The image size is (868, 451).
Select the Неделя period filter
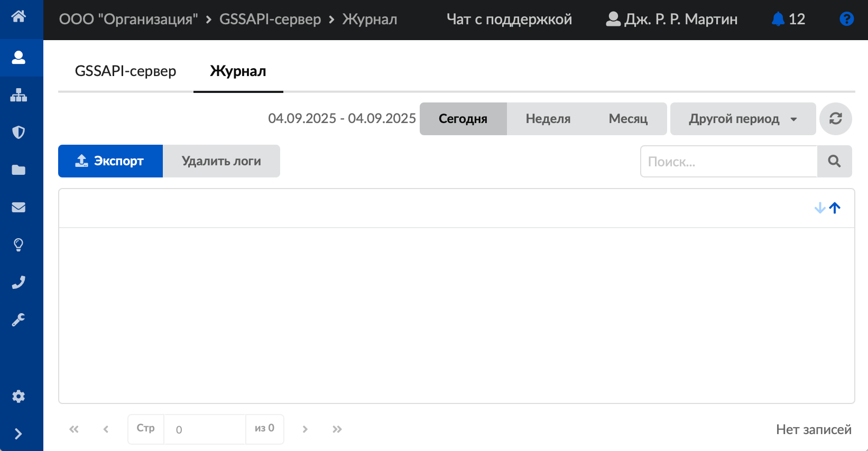click(x=548, y=119)
